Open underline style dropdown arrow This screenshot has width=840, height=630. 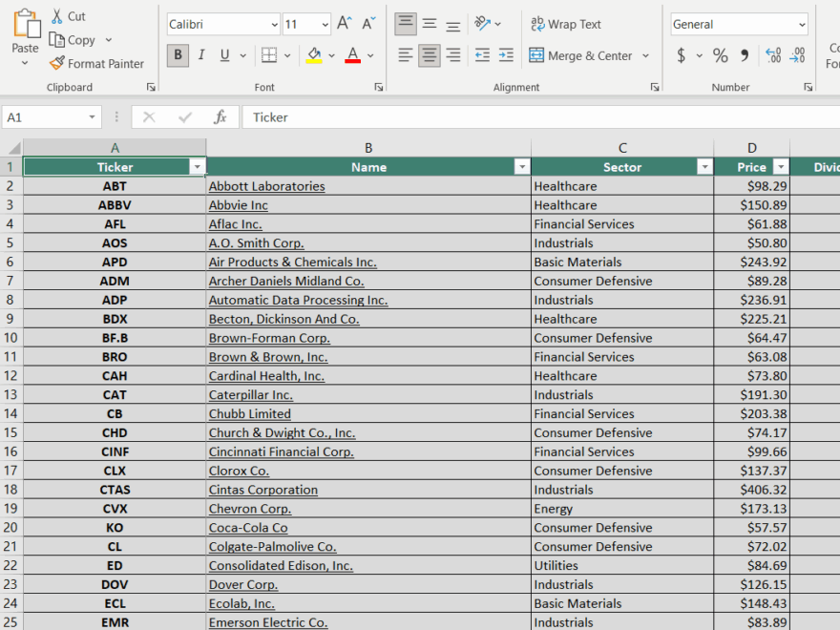click(x=242, y=55)
